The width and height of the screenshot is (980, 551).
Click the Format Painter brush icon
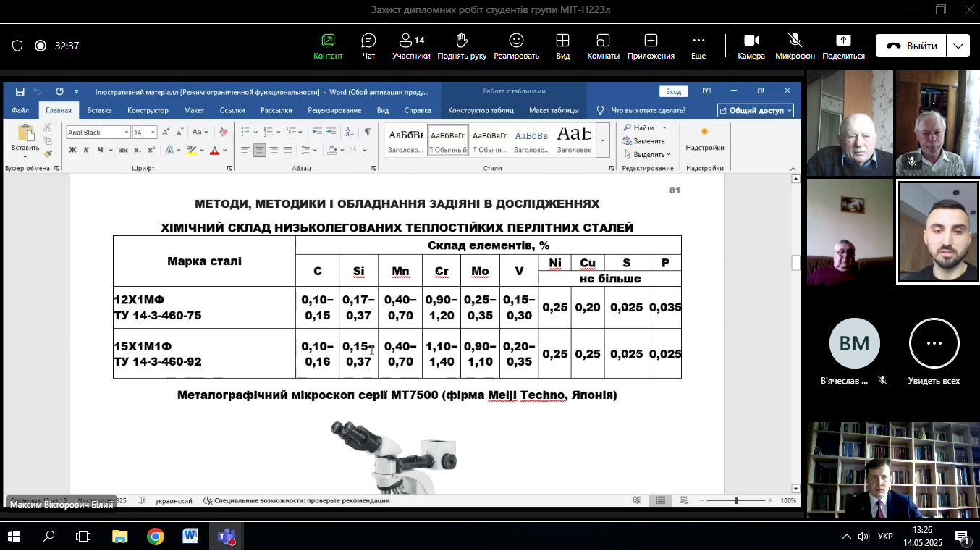click(x=48, y=153)
